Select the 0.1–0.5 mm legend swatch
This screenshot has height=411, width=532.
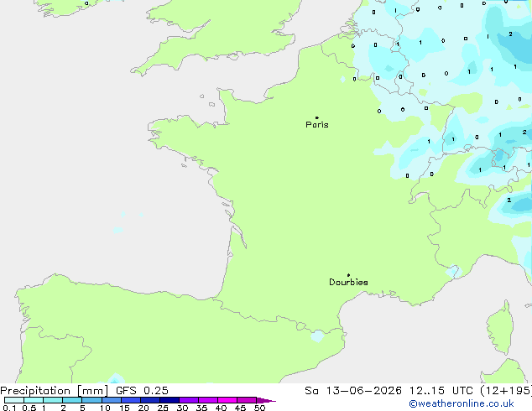(x=14, y=400)
